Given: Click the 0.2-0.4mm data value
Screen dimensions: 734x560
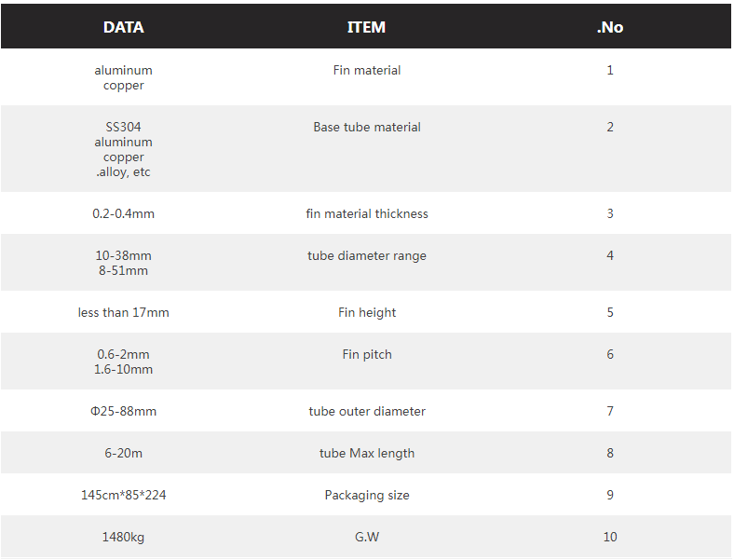Looking at the screenshot, I should (123, 213).
